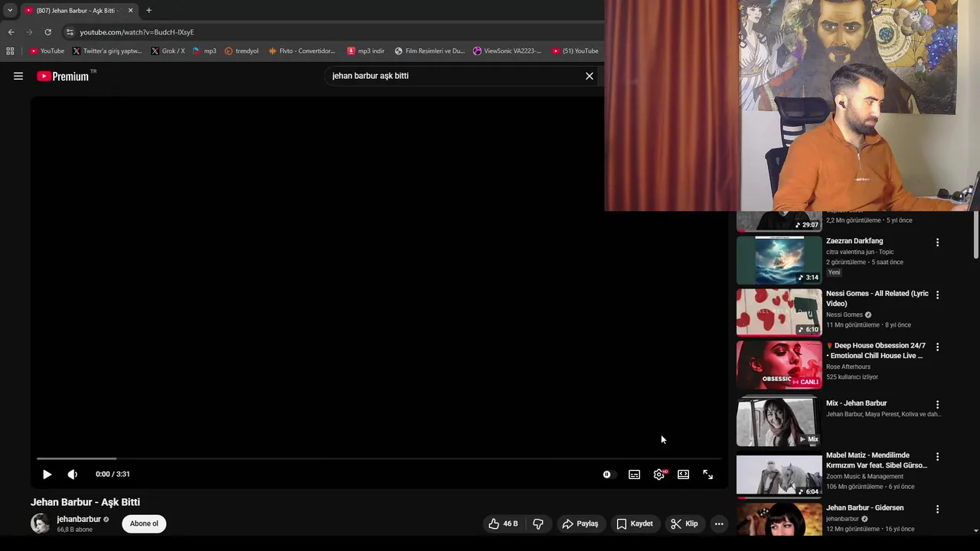The image size is (980, 551).
Task: Mute the video volume
Action: click(x=73, y=474)
